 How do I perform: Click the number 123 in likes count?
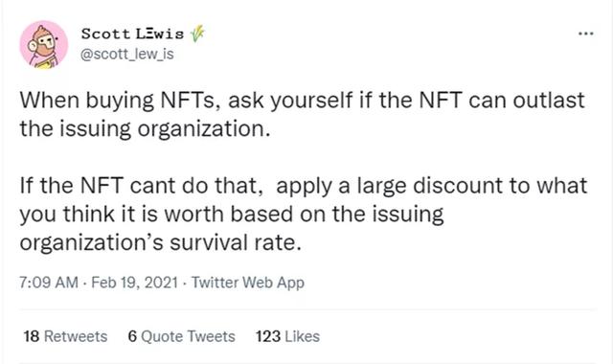[268, 336]
